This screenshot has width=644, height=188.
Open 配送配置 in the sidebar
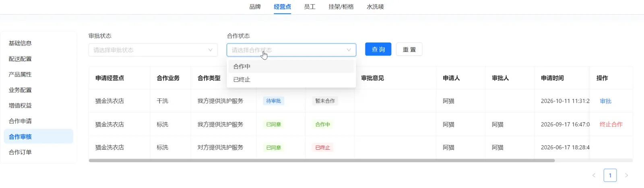point(38,59)
